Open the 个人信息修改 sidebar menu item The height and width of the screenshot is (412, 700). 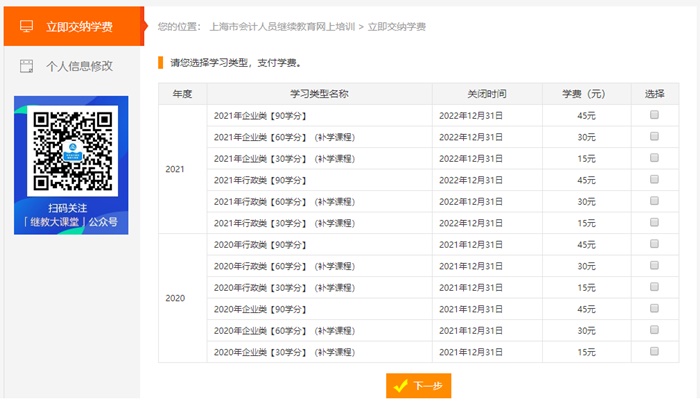(x=72, y=66)
